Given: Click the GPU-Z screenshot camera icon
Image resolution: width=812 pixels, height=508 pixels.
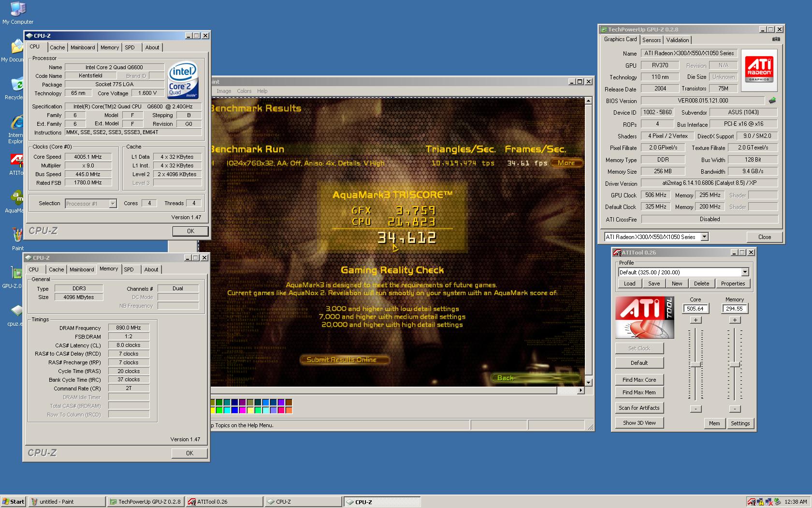Looking at the screenshot, I should coord(776,39).
